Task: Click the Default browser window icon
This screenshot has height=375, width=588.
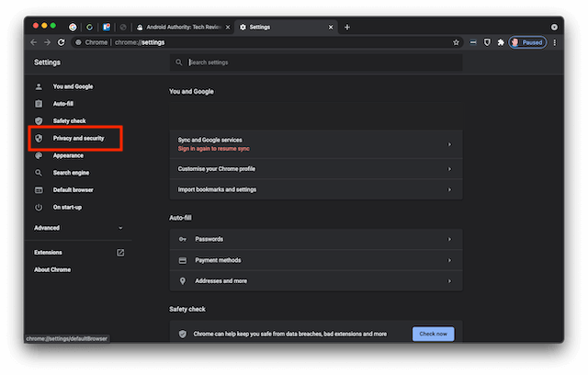Action: click(39, 189)
